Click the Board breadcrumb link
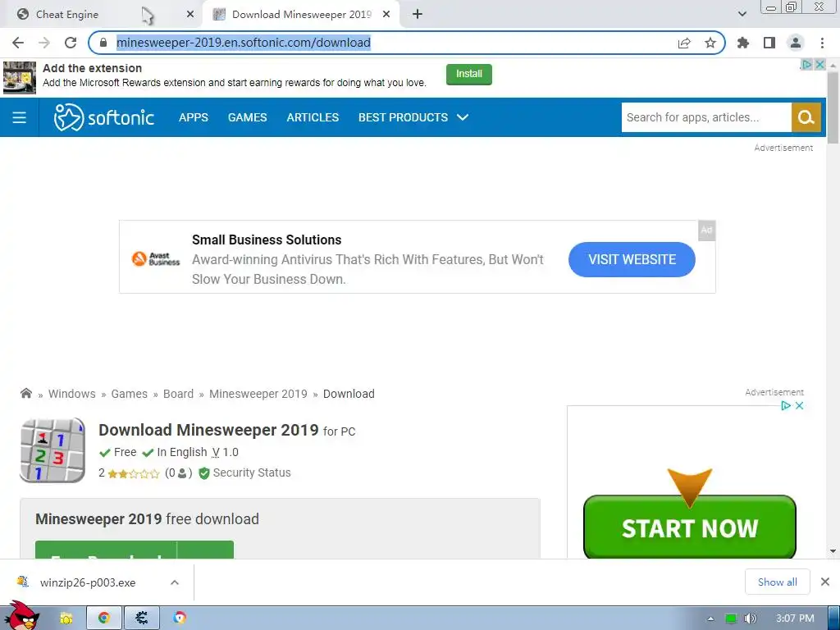The height and width of the screenshot is (630, 840). pos(178,394)
